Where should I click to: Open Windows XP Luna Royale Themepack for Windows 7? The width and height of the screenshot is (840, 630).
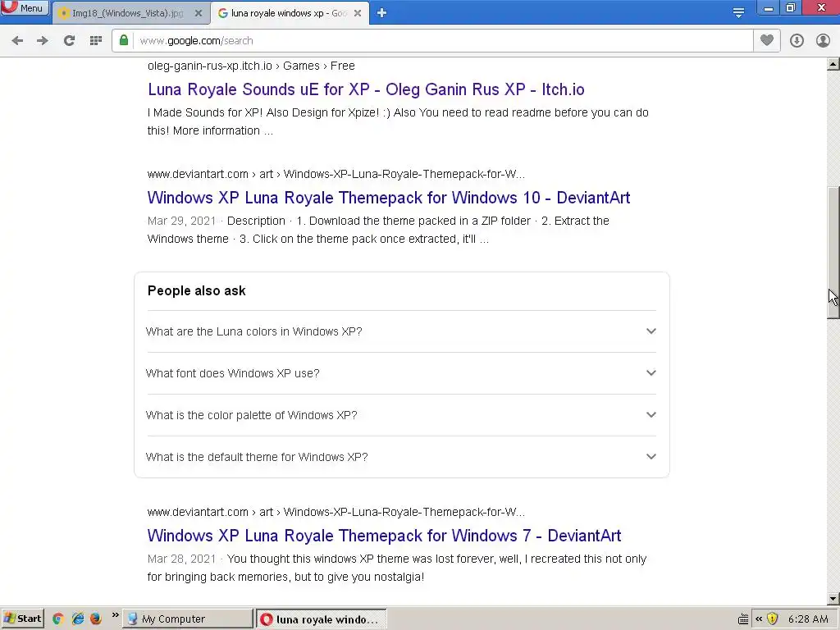click(x=384, y=536)
